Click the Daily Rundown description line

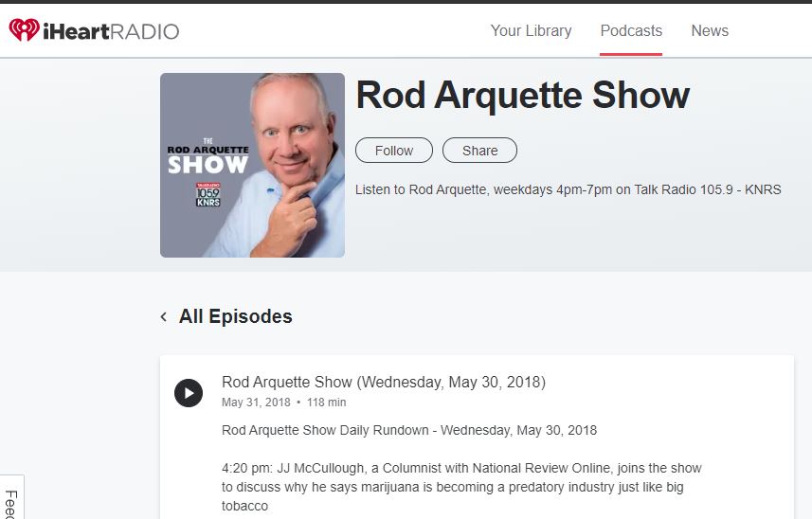408,430
